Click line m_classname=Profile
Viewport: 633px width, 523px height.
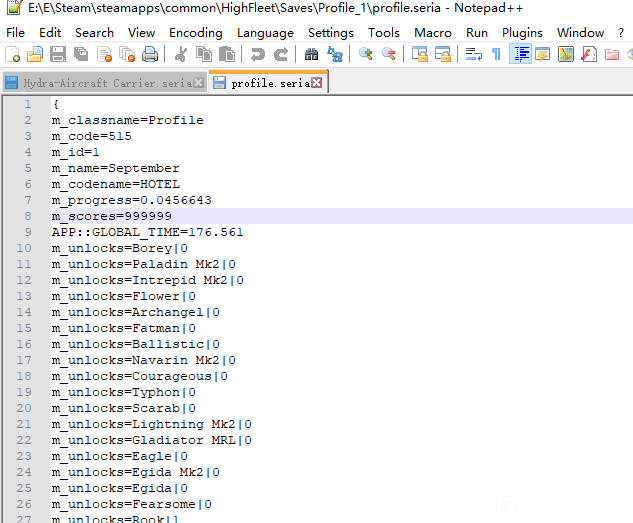(x=128, y=120)
